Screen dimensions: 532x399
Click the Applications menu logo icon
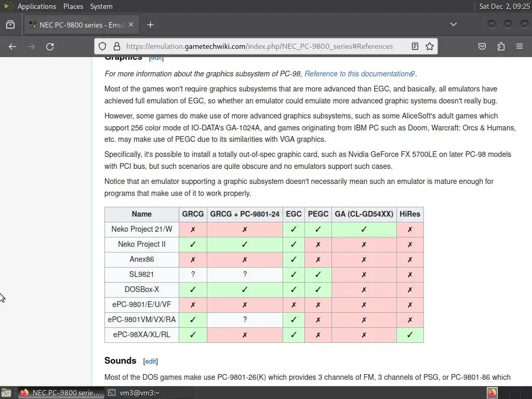8,6
